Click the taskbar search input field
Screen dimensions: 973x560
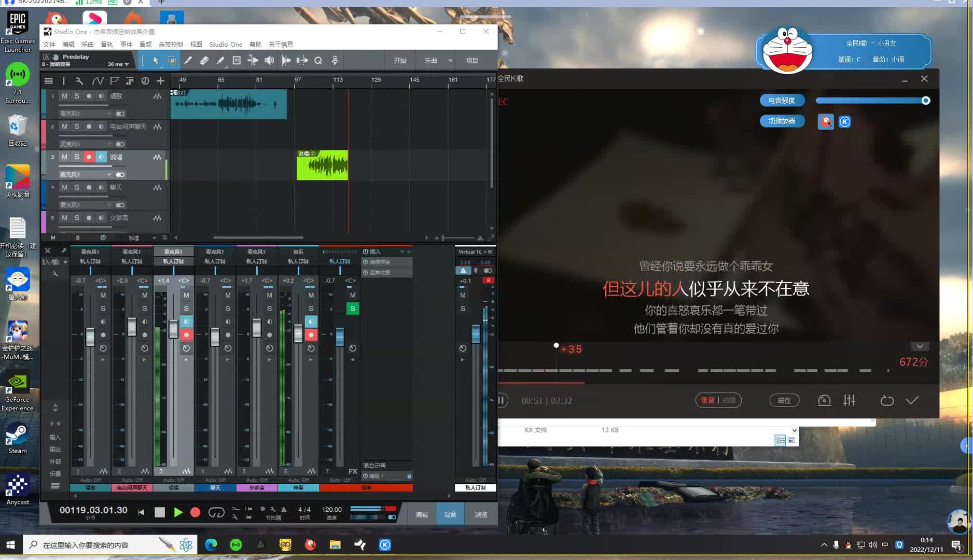click(x=110, y=545)
